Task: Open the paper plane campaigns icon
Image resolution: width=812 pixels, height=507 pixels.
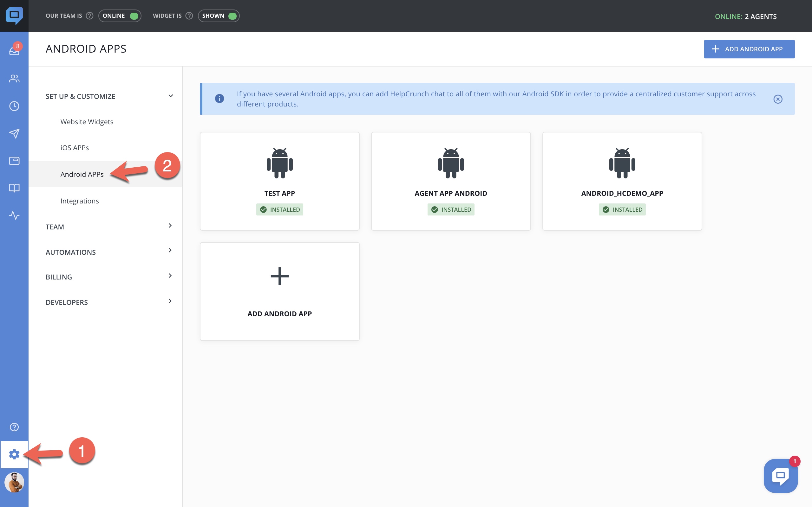Action: (14, 133)
